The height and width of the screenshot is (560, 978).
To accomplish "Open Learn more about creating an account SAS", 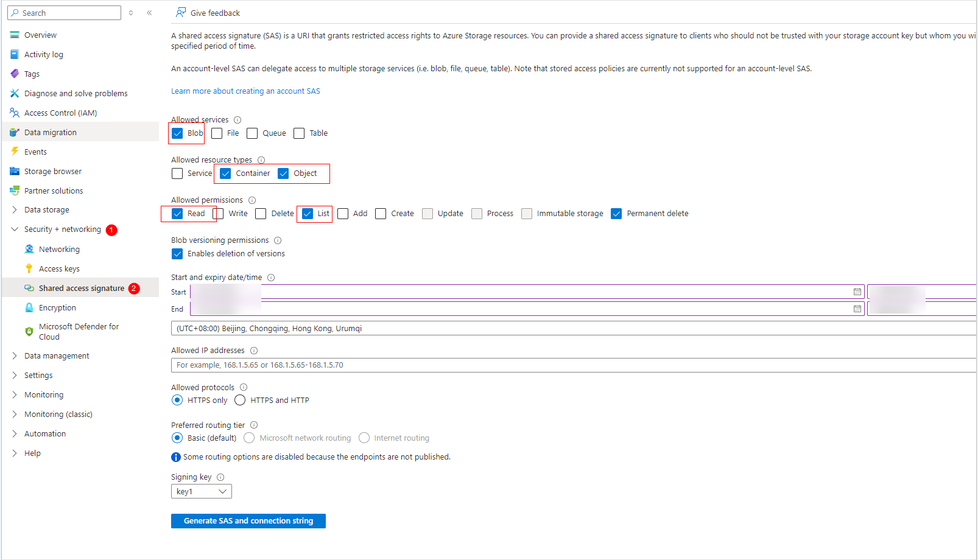I will click(x=245, y=91).
